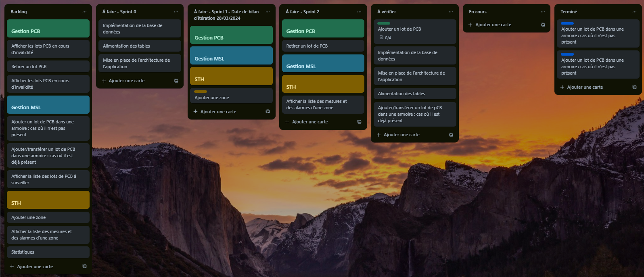Create card from template in Backlog list

84,267
